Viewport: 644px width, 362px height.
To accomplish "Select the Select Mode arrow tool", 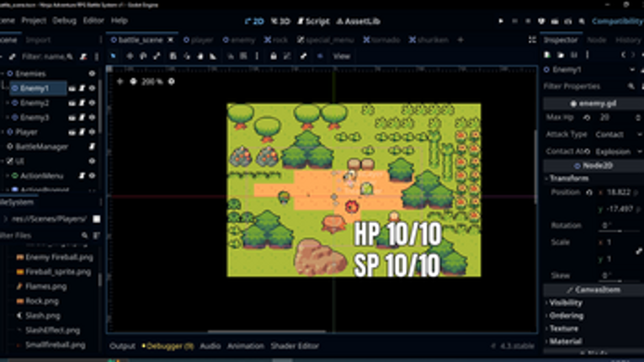I will click(114, 56).
